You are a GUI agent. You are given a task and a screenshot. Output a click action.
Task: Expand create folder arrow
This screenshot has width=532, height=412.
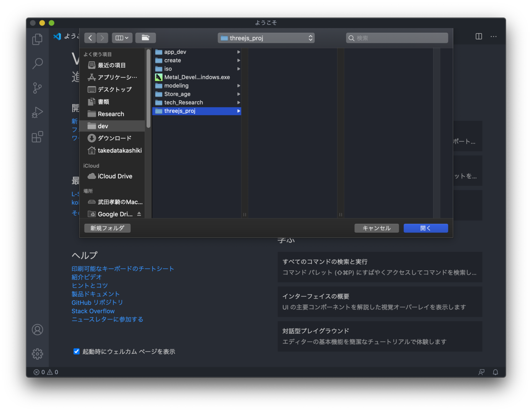tap(239, 60)
